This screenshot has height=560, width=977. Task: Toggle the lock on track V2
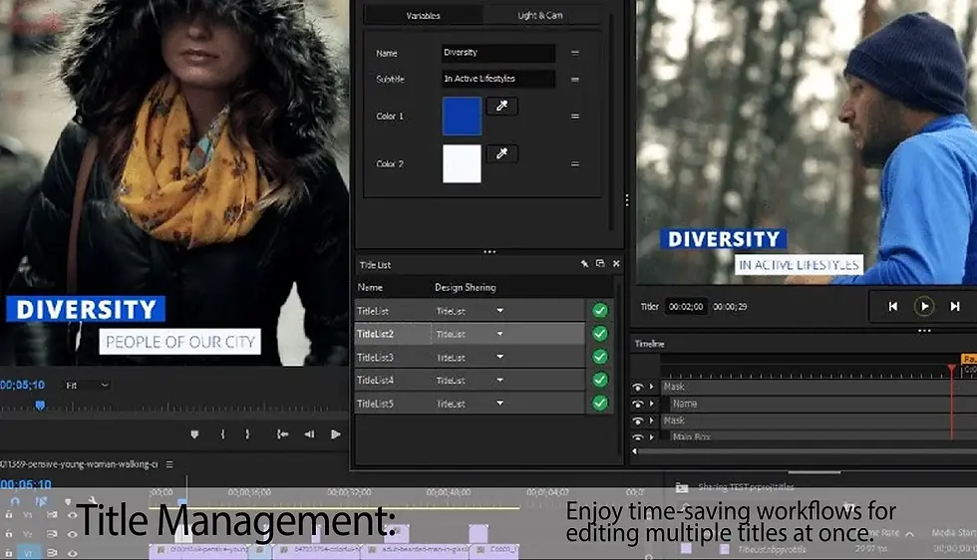click(x=9, y=534)
